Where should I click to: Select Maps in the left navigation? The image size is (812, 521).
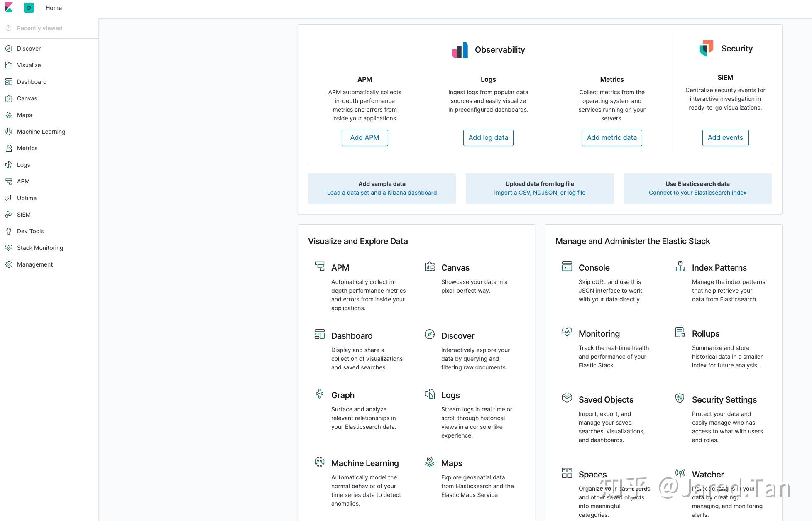(24, 115)
